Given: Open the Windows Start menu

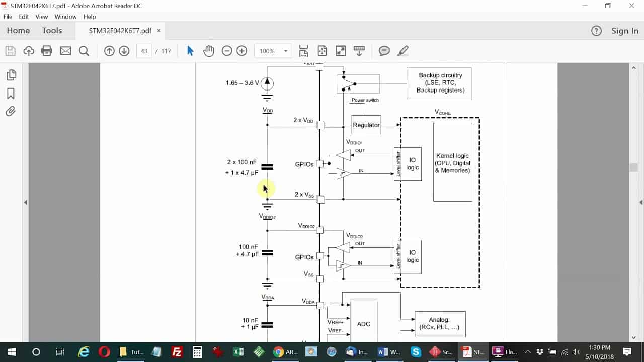Looking at the screenshot, I should [12, 352].
